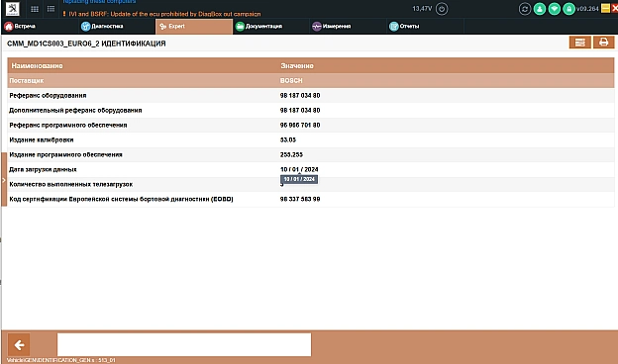Click the value 98 337 583 99

tap(300, 200)
